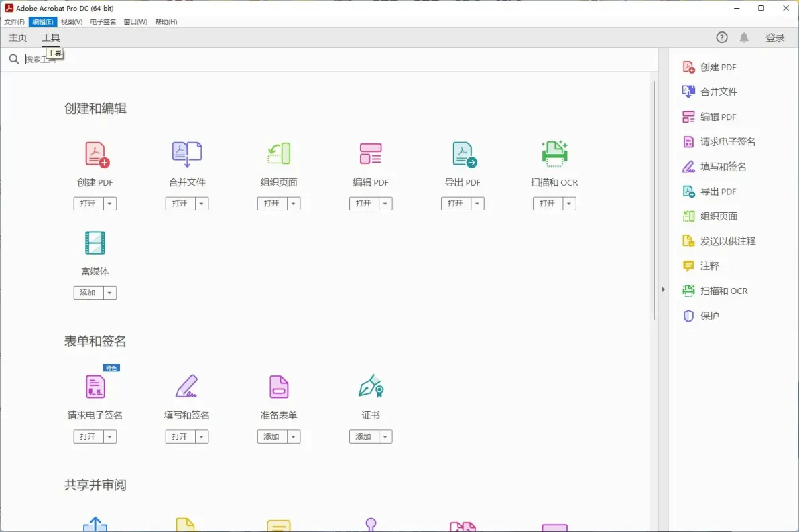Open the 编辑(E) menu
Screen dimensions: 799x532
pyautogui.click(x=43, y=22)
